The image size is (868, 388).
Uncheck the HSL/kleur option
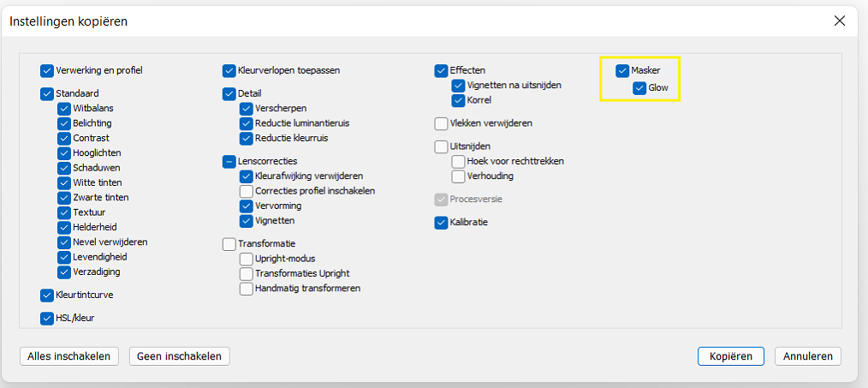pyautogui.click(x=47, y=319)
